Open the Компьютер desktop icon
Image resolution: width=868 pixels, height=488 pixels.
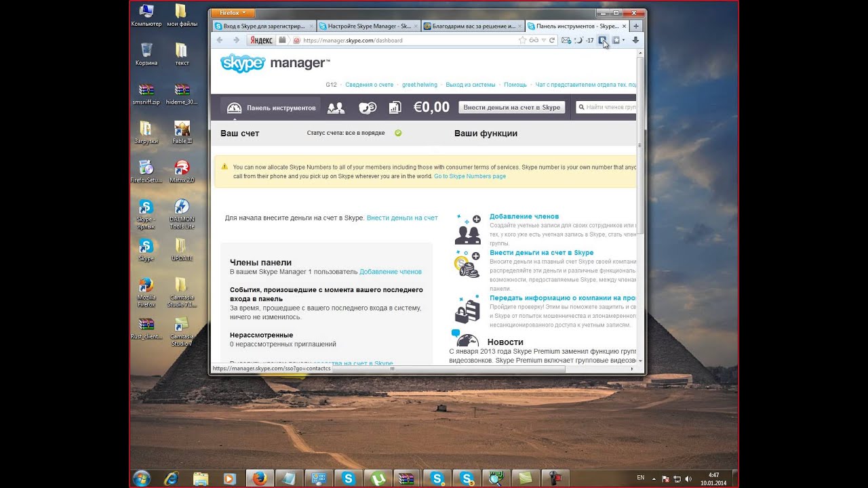[146, 15]
